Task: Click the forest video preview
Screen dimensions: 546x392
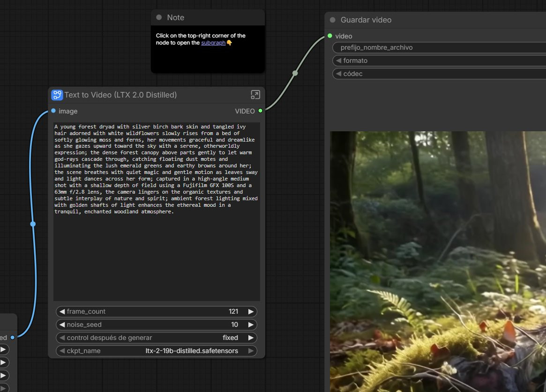Action: pyautogui.click(x=438, y=261)
